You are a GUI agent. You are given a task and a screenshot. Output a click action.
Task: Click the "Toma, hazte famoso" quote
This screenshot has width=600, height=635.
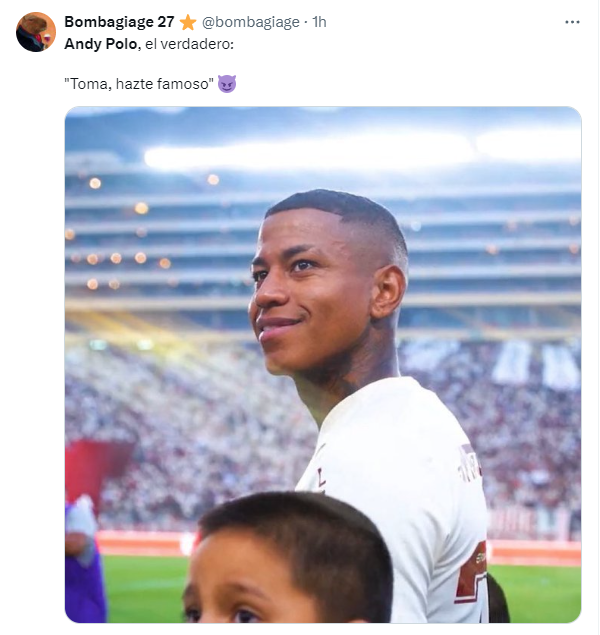pyautogui.click(x=139, y=84)
